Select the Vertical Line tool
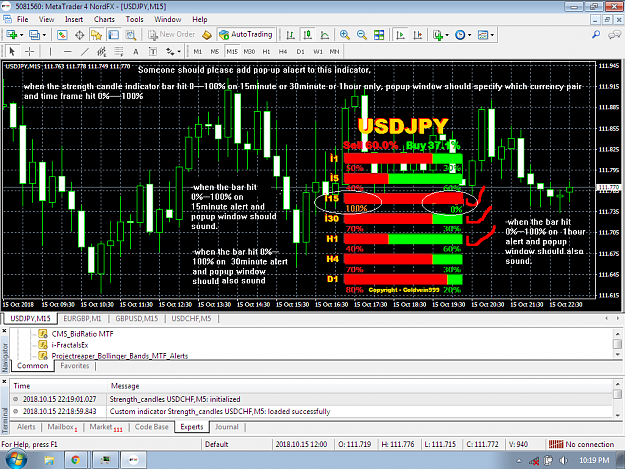Screen dimensions: 625x469 (x=50, y=51)
